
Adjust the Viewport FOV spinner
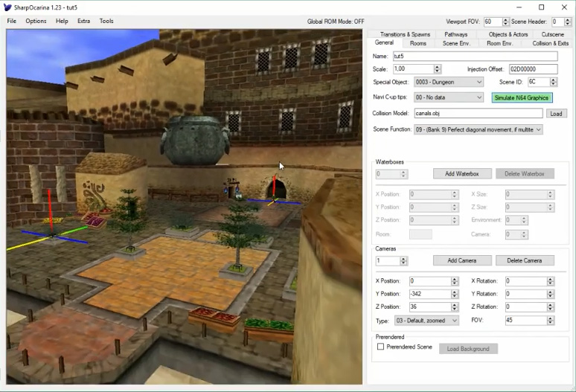pyautogui.click(x=505, y=22)
